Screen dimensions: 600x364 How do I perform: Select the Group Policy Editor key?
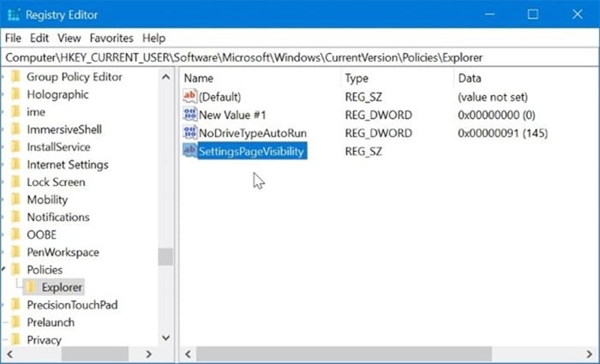(75, 77)
